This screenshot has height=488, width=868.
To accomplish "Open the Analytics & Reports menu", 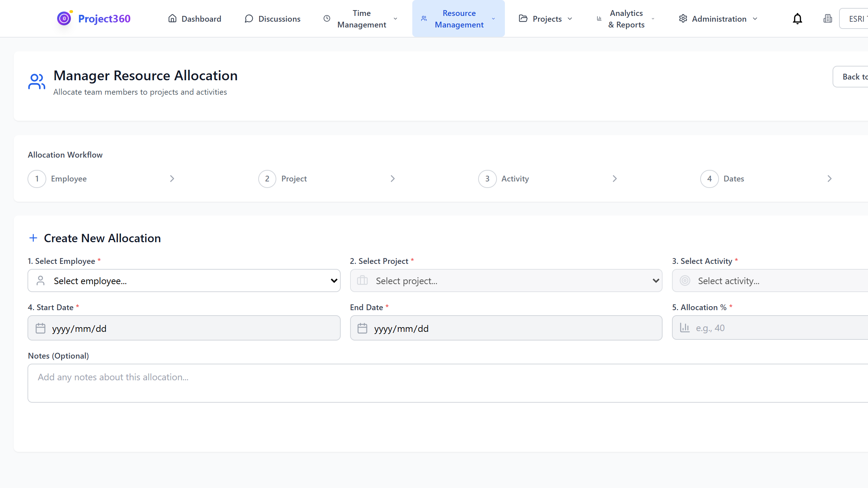I will (x=626, y=18).
